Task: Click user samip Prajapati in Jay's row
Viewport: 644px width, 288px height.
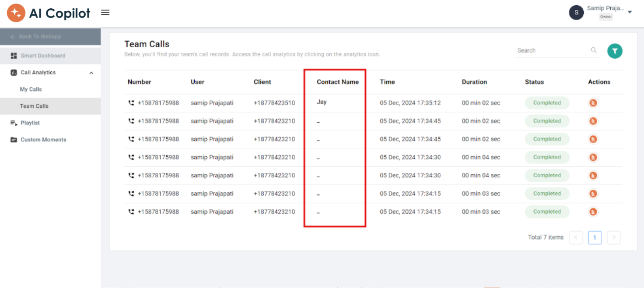Action: [x=212, y=103]
